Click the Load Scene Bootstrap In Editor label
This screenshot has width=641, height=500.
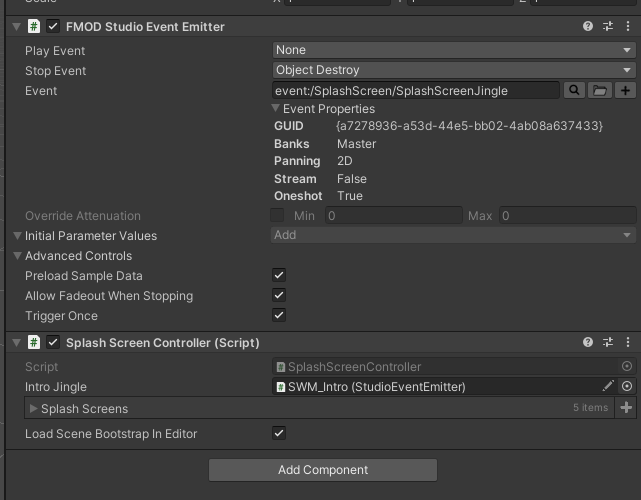(x=111, y=433)
